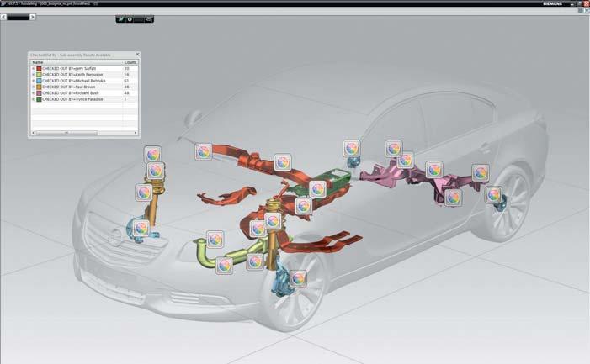Viewport: 590px width, 364px height.
Task: Click the topmost tag above the pink rear frame
Action: [394, 149]
